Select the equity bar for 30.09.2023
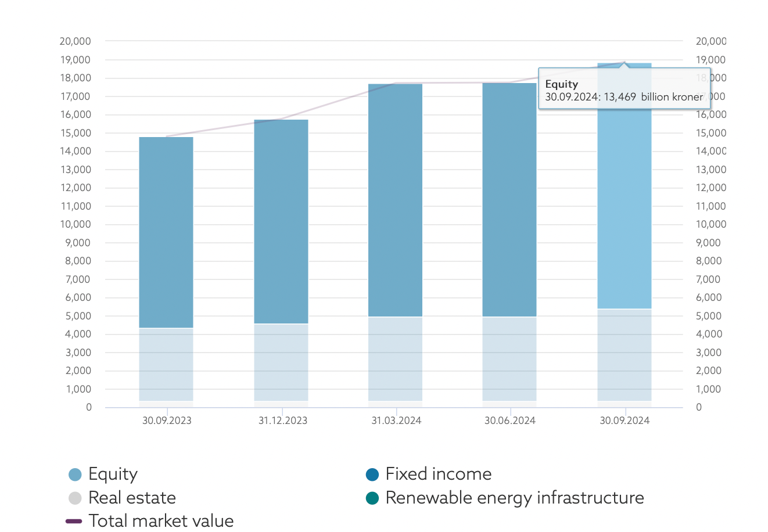 [x=166, y=232]
